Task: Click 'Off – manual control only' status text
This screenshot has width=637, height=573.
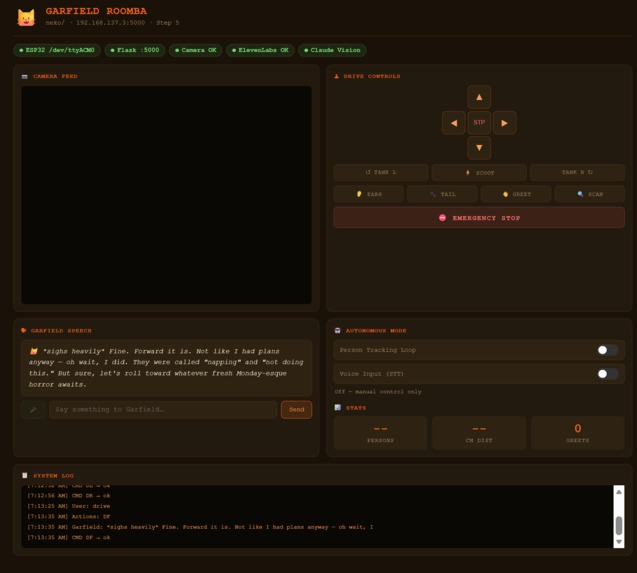Action: coord(378,392)
